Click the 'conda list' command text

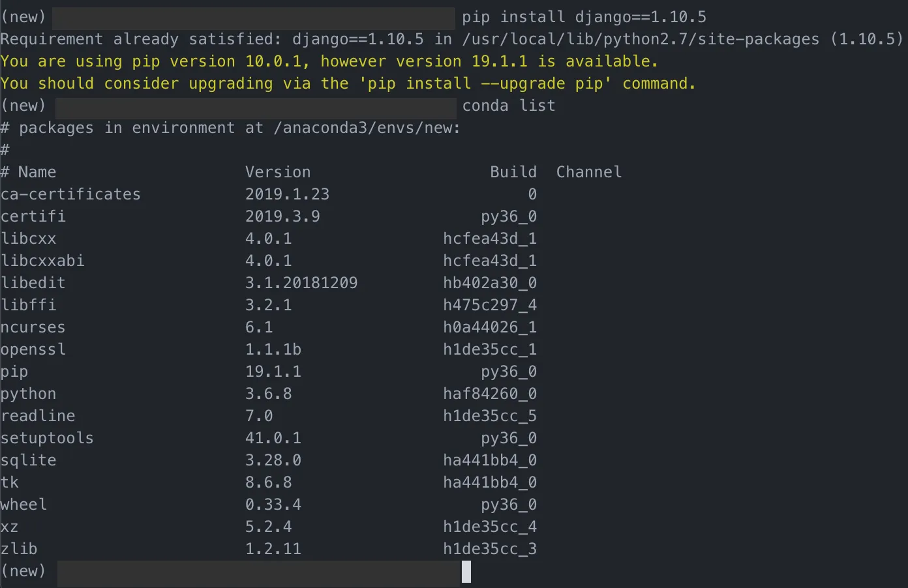point(509,106)
